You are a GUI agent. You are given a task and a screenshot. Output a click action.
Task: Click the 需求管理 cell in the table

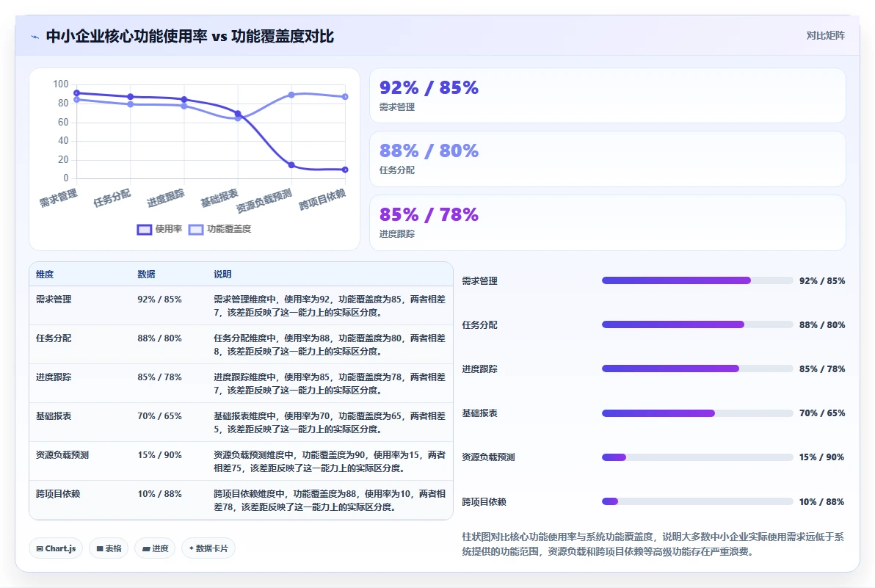(54, 300)
